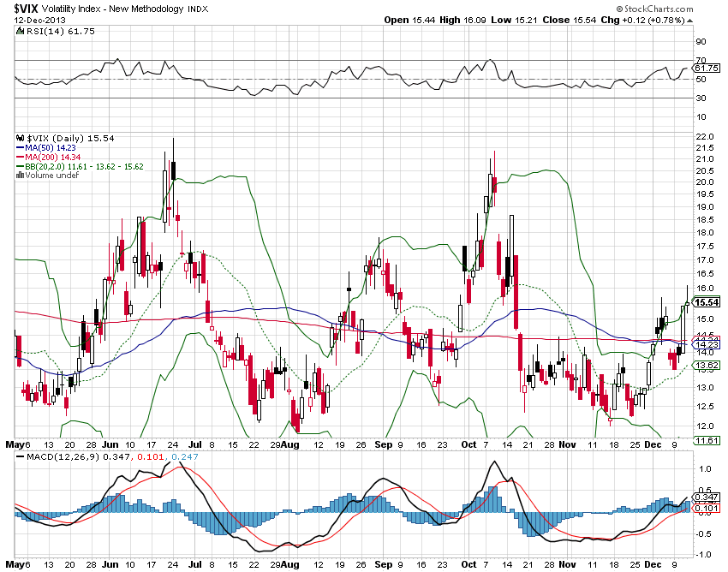Click the green 13.62 tag on price axis
Viewport: 728px width, 572px height.
[x=707, y=365]
